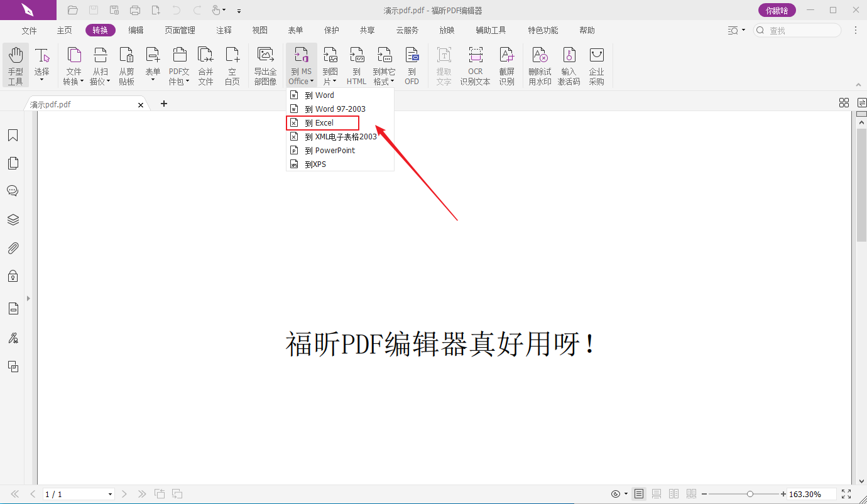
Task: Open the comments panel in sidebar
Action: [x=13, y=191]
